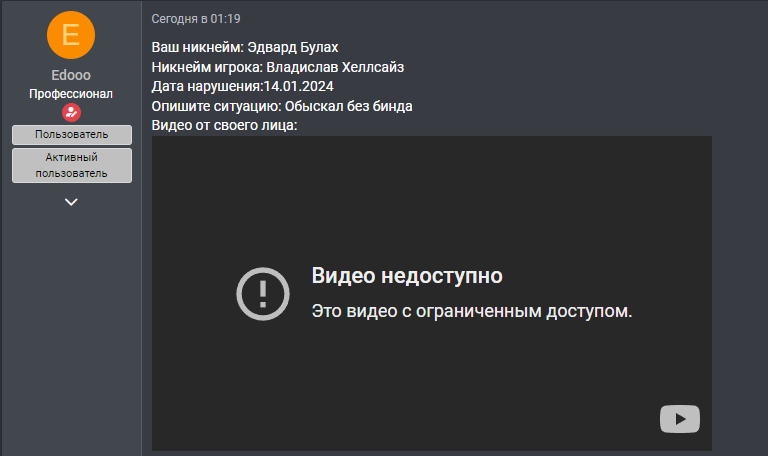The image size is (768, 456).
Task: Click the "Профессионал" user title
Action: [71, 94]
